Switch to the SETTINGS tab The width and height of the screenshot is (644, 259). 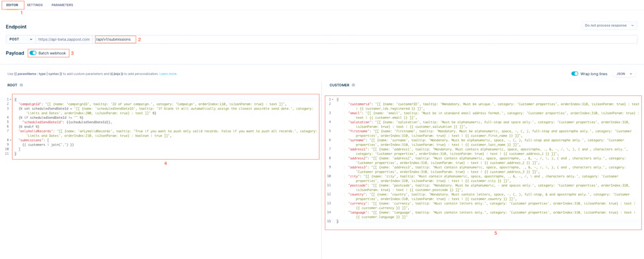click(x=35, y=5)
